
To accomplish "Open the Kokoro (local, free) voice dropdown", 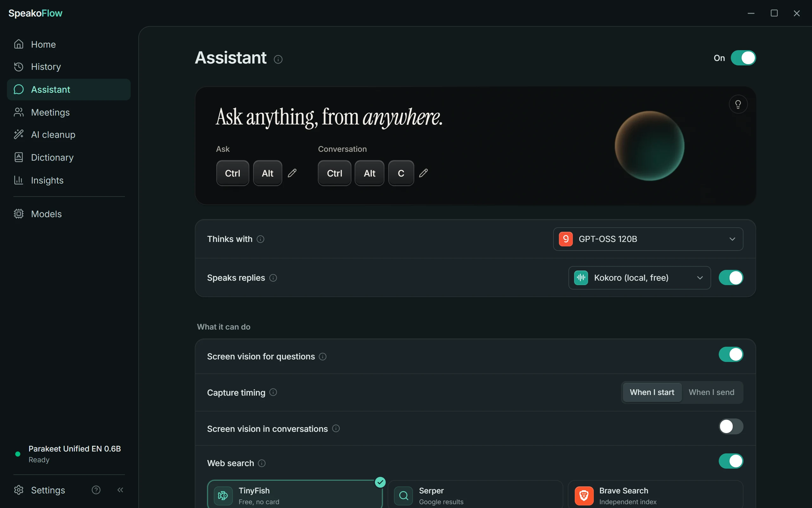I will coord(639,278).
